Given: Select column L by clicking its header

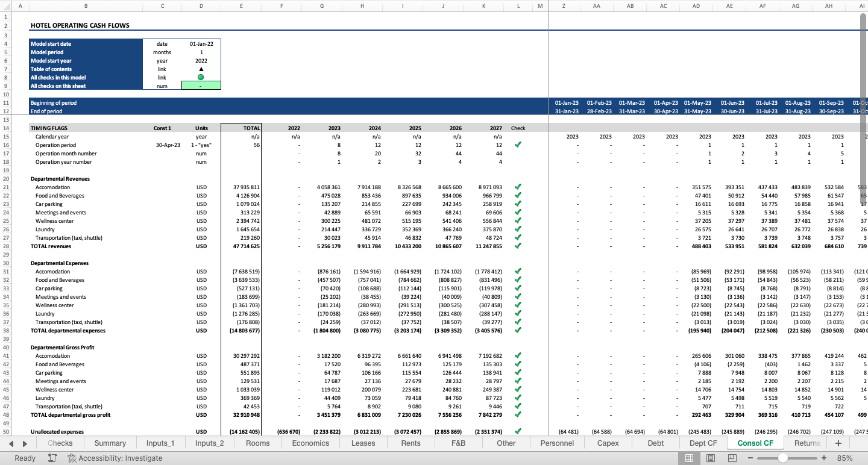Looking at the screenshot, I should coord(518,5).
